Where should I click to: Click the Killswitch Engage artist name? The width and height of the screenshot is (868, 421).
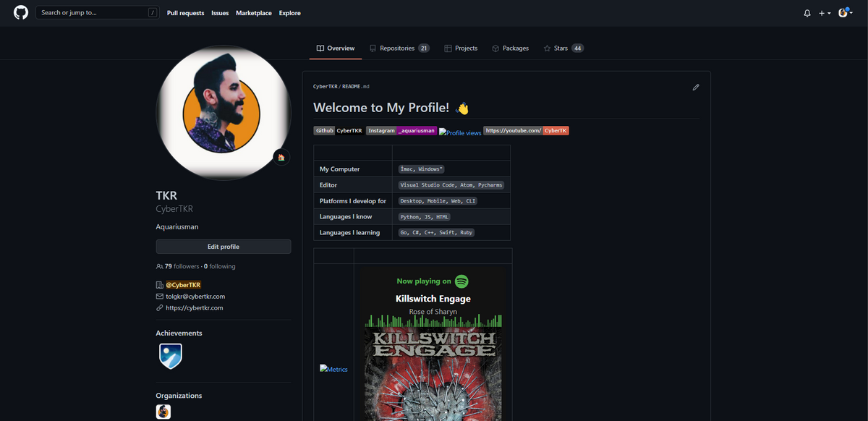433,299
